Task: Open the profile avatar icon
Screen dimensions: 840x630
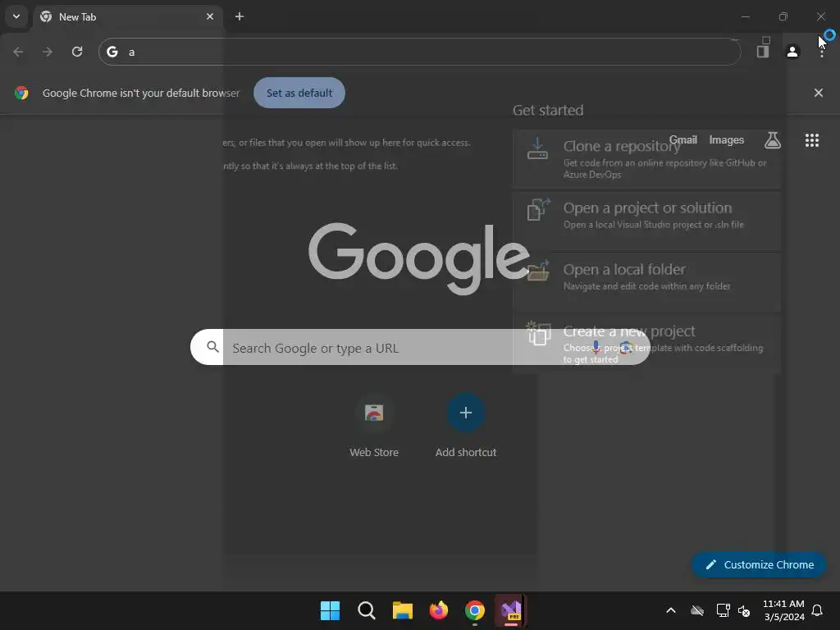Action: coord(792,52)
